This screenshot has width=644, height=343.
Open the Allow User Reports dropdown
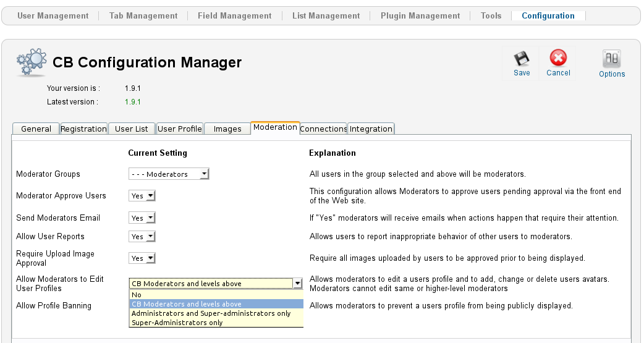142,237
